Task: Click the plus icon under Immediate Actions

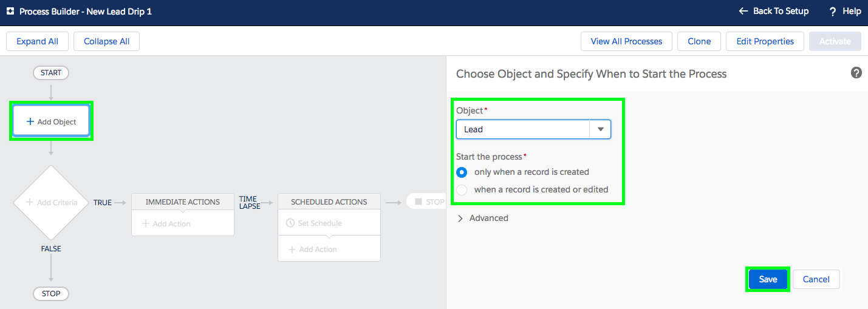Action: coord(146,223)
